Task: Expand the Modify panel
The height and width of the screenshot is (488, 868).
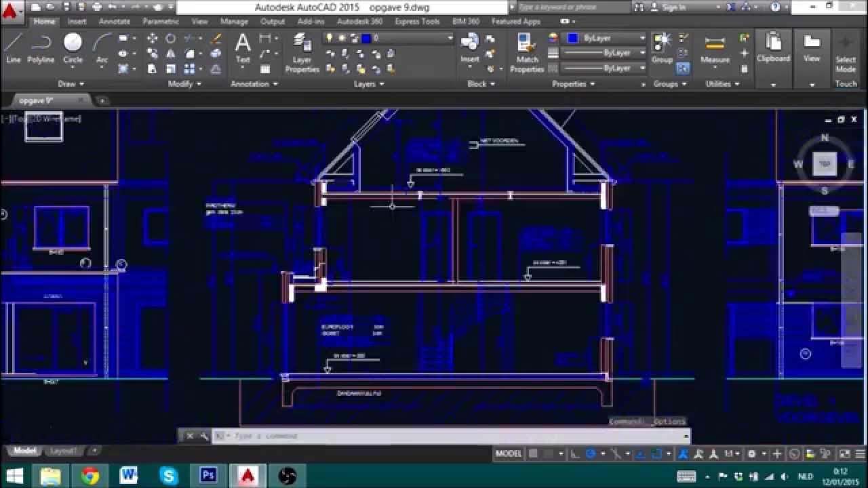Action: click(x=184, y=84)
